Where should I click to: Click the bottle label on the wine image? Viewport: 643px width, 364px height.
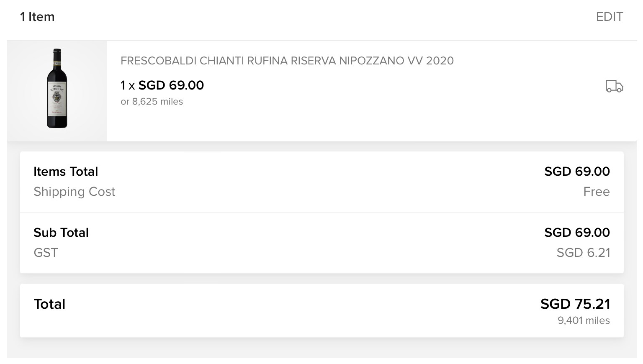pyautogui.click(x=57, y=98)
